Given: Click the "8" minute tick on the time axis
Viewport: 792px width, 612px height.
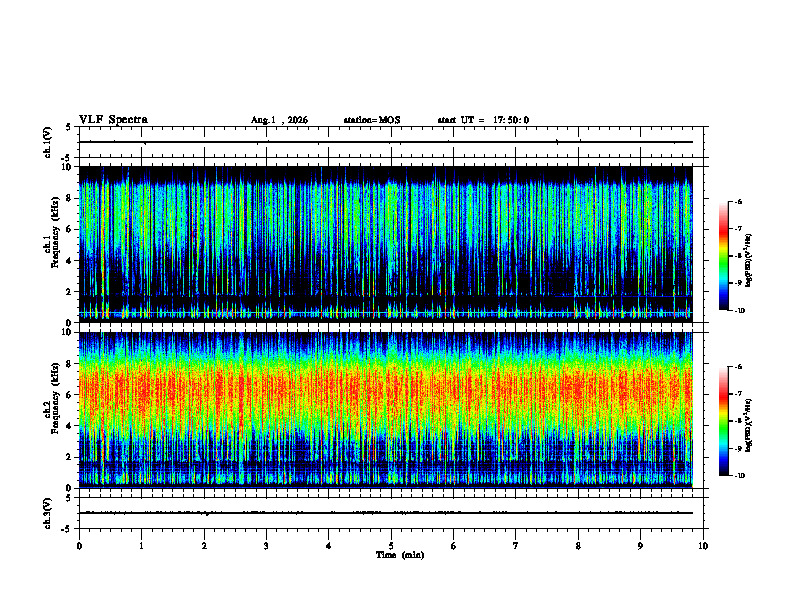Looking at the screenshot, I should [x=578, y=546].
